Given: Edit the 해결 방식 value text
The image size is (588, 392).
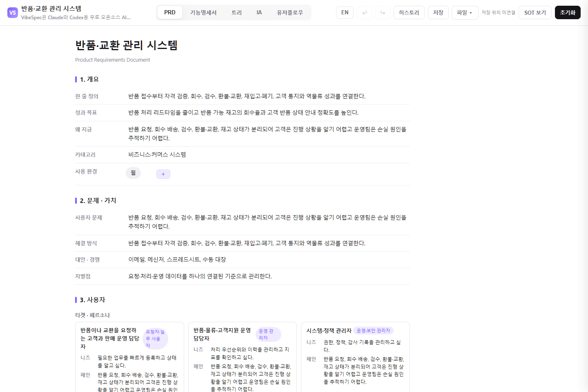Looking at the screenshot, I should (x=247, y=243).
